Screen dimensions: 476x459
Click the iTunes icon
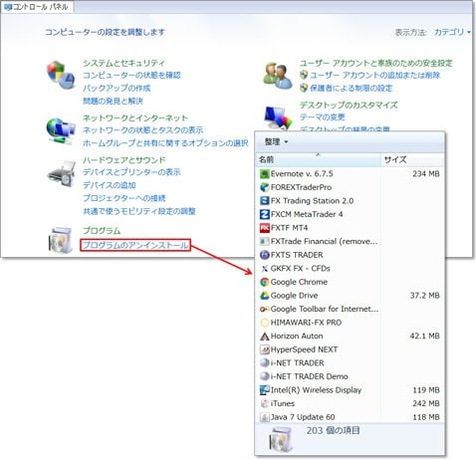click(x=265, y=403)
